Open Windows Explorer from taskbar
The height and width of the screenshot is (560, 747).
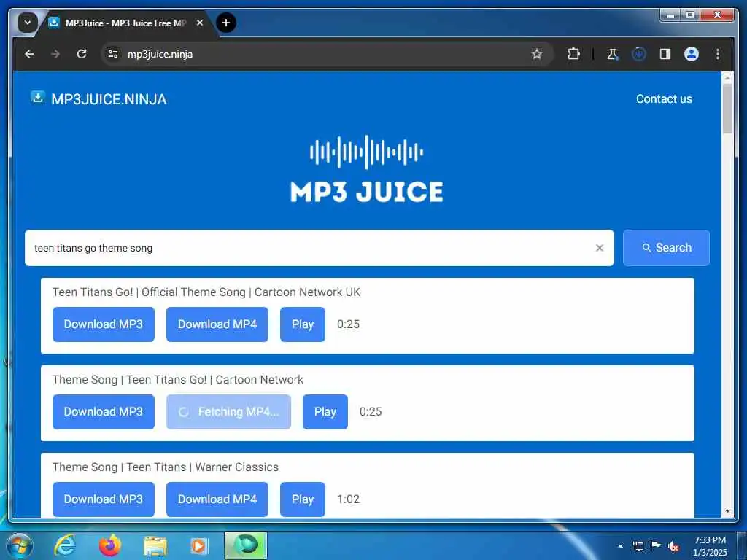tap(155, 547)
